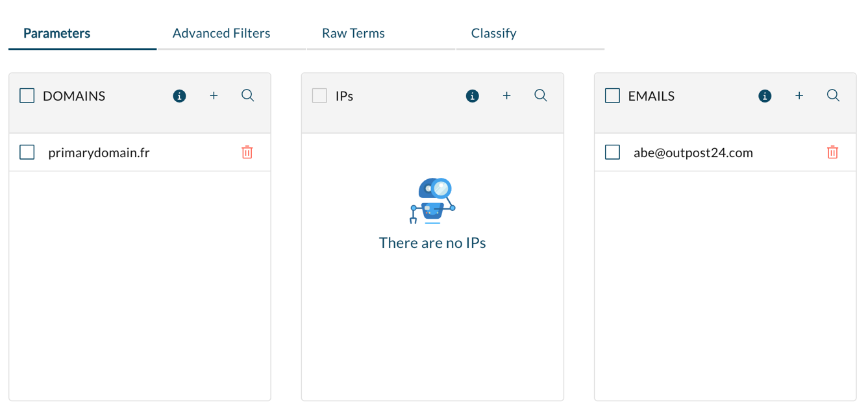This screenshot has width=868, height=407.
Task: Open search in the DOMAINS panel
Action: 247,95
